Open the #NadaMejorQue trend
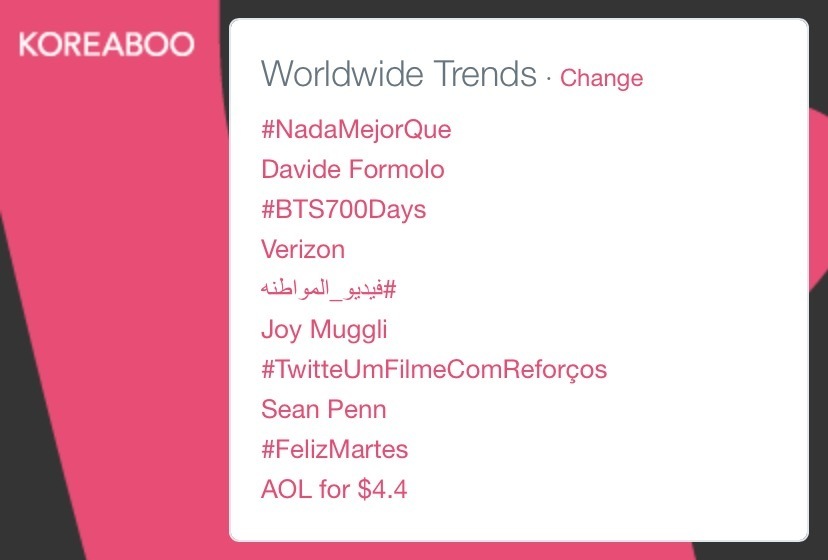Viewport: 828px width, 560px height. coord(356,129)
